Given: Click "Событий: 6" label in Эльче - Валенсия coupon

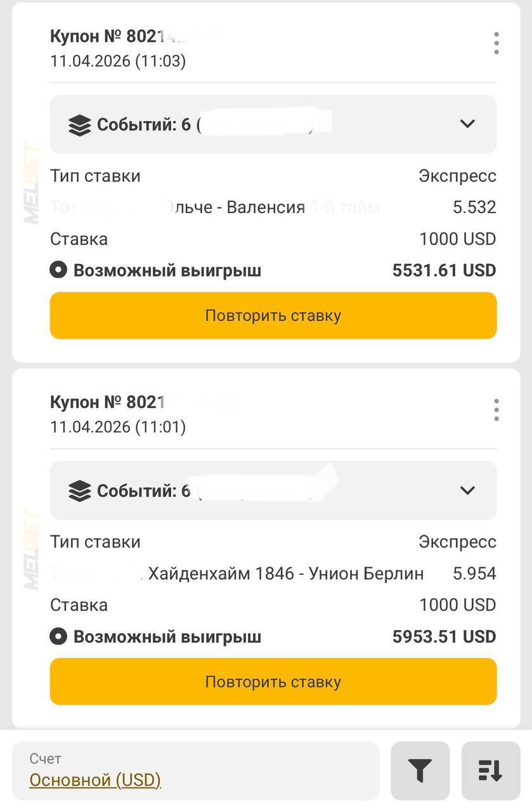Looking at the screenshot, I should tap(144, 125).
